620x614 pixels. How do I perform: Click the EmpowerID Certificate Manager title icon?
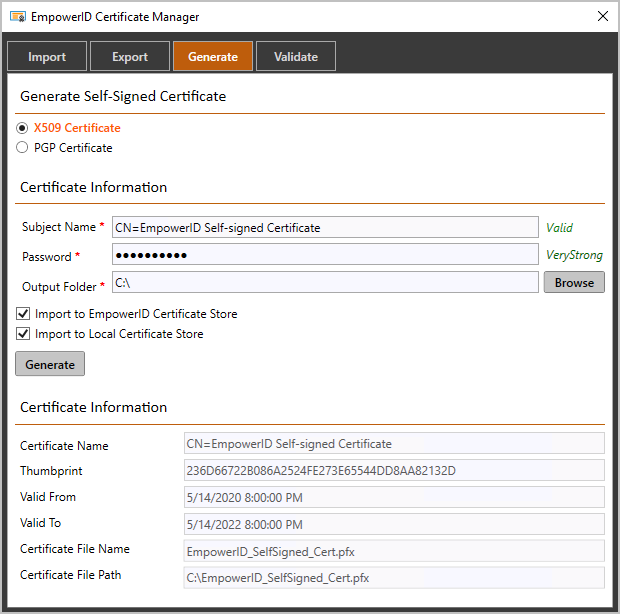18,17
